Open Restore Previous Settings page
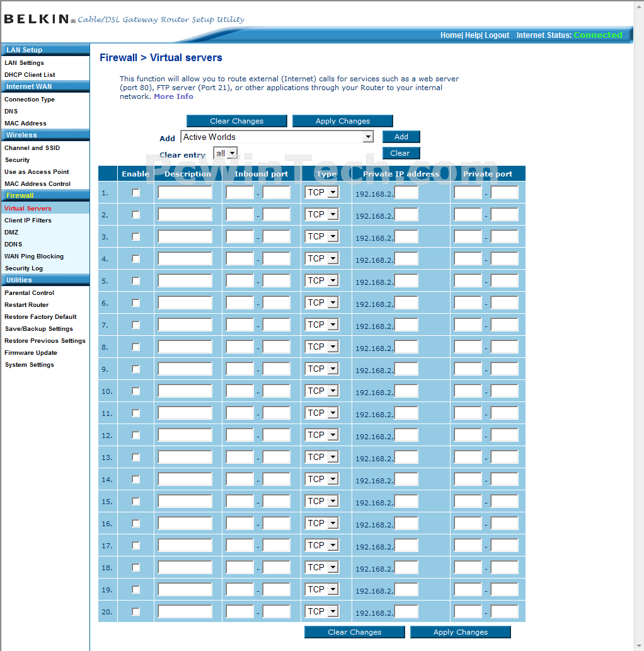 pos(45,341)
